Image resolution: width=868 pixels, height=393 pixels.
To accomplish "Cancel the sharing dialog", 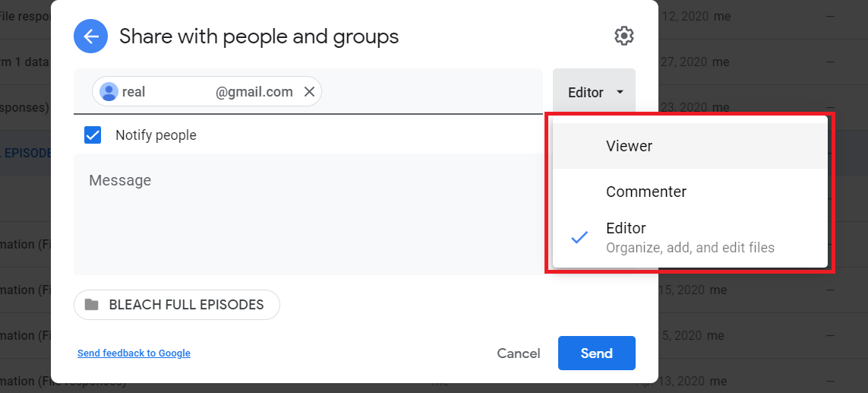I will [x=518, y=353].
